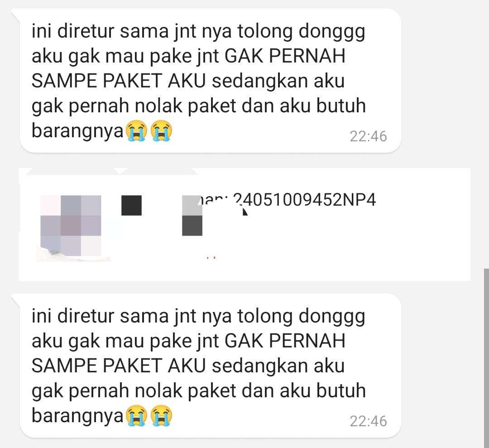Click second crying emoji in bottom message
This screenshot has height=448, width=489.
161,415
